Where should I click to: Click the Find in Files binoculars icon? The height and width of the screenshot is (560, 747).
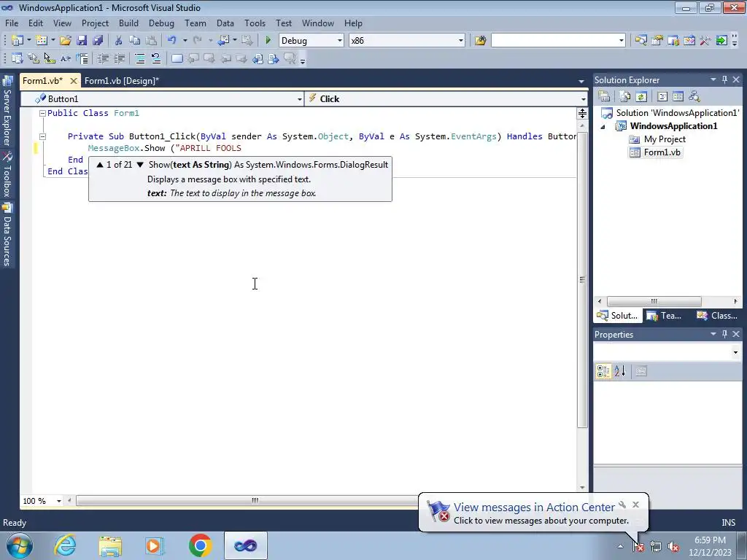click(480, 41)
